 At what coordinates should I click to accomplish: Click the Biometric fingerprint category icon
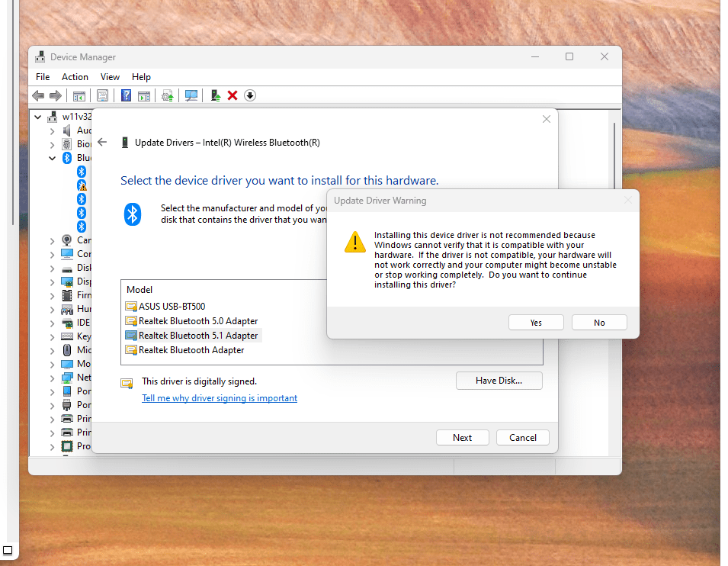(67, 144)
